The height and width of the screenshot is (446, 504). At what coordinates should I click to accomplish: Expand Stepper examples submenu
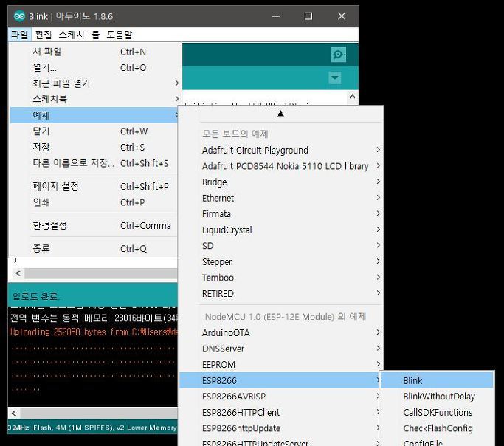281,261
